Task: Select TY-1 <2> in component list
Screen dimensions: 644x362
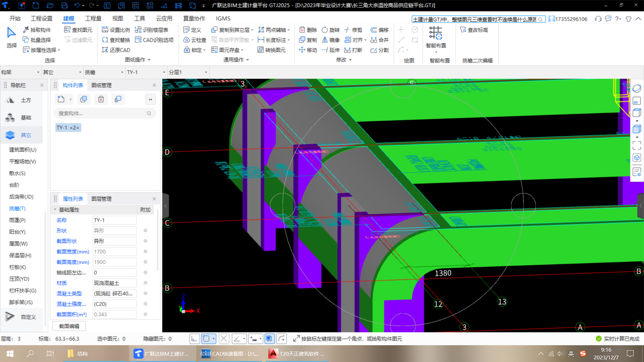Action: pyautogui.click(x=68, y=128)
